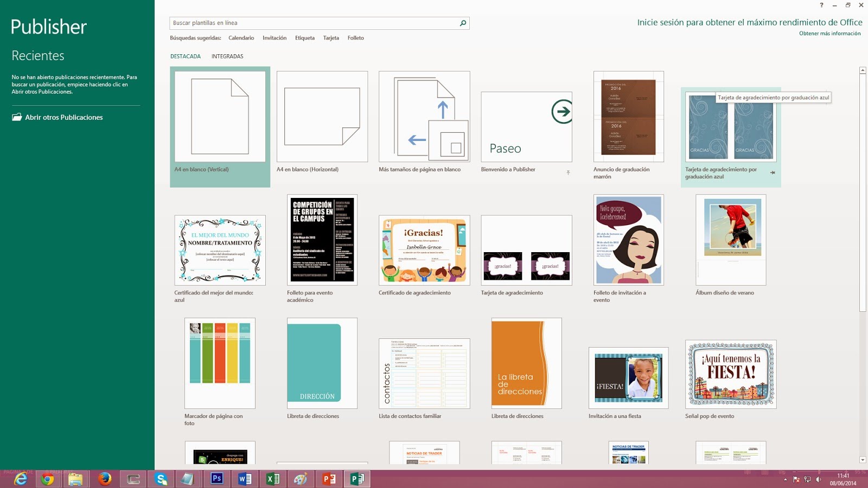Click the Action Center flag in the tray

[795, 479]
